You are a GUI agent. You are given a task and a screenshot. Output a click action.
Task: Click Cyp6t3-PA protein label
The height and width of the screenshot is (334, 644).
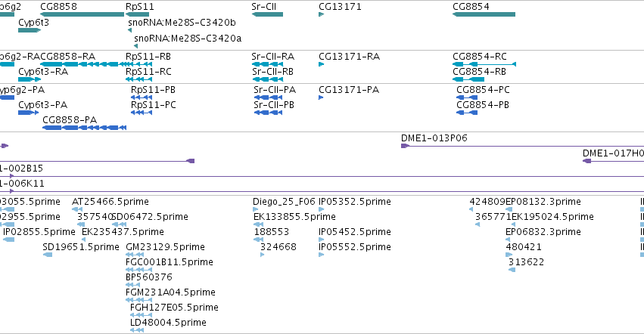(42, 104)
